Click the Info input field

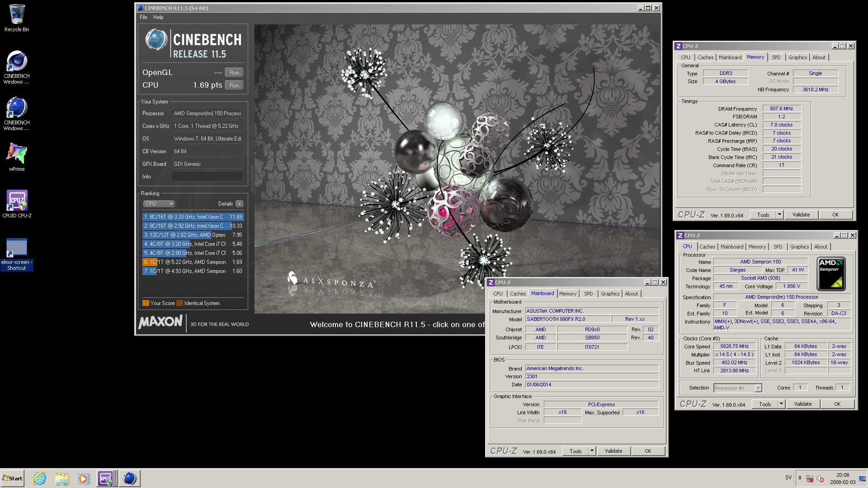pyautogui.click(x=208, y=177)
